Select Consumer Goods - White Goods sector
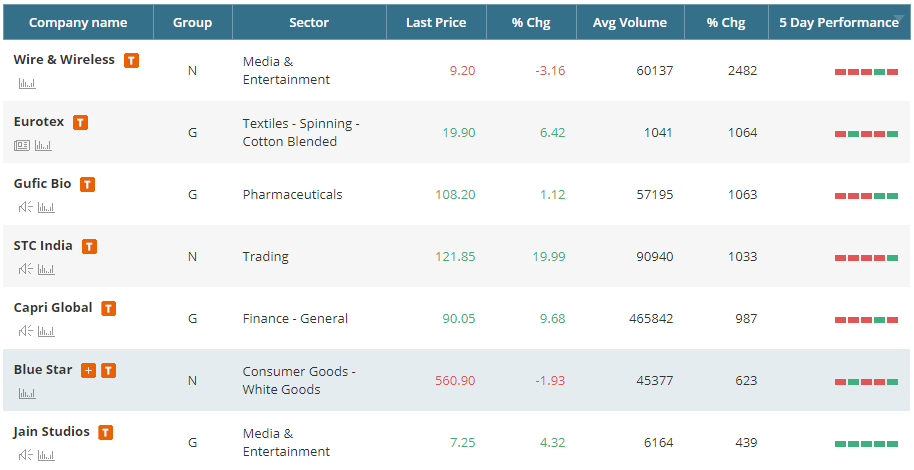This screenshot has height=470, width=914. pyautogui.click(x=299, y=380)
